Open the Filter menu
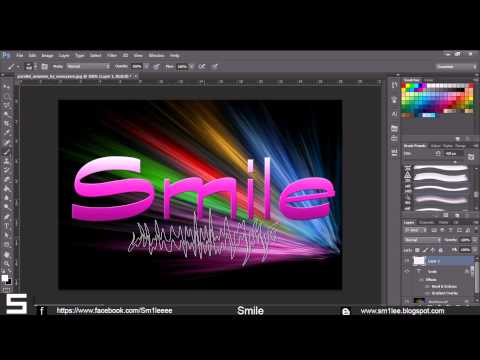 click(x=112, y=55)
